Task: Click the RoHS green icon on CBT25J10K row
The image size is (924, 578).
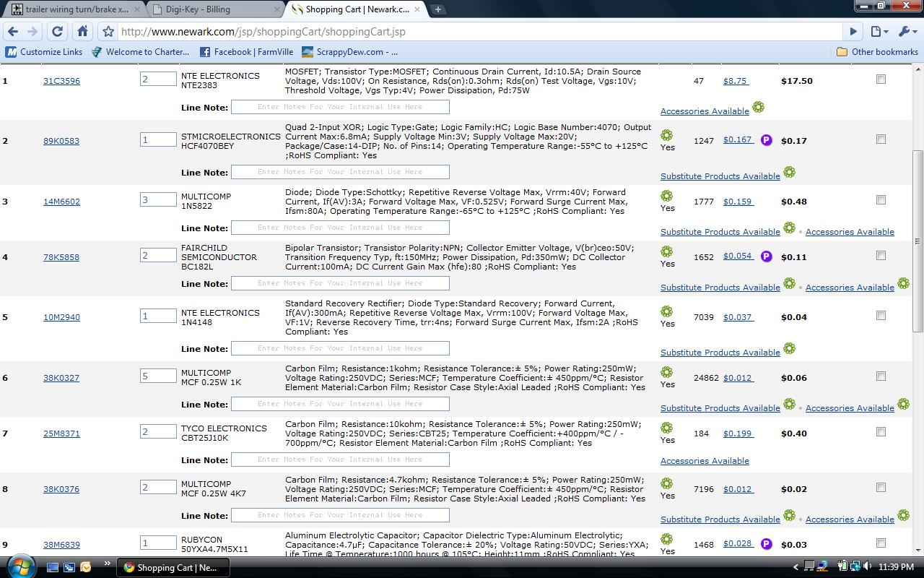Action: [666, 428]
